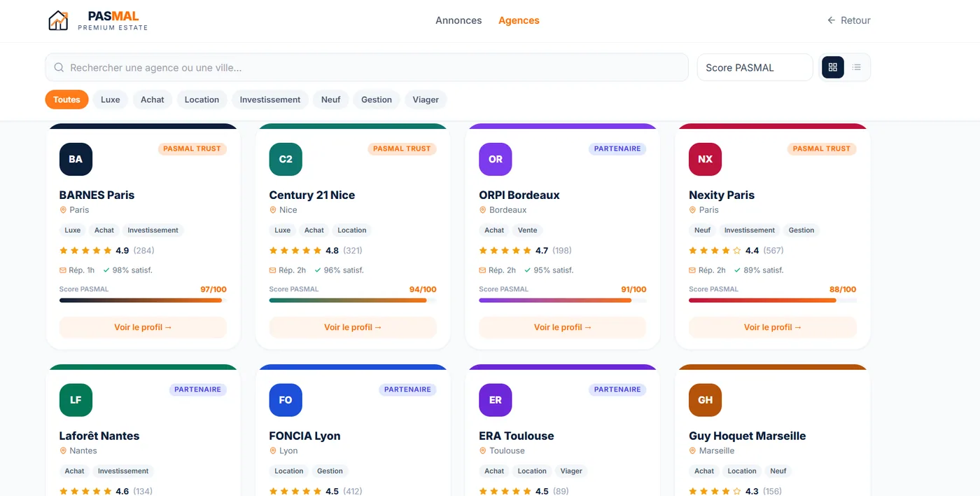The height and width of the screenshot is (496, 980).
Task: Open the Annonces tab
Action: pyautogui.click(x=458, y=20)
